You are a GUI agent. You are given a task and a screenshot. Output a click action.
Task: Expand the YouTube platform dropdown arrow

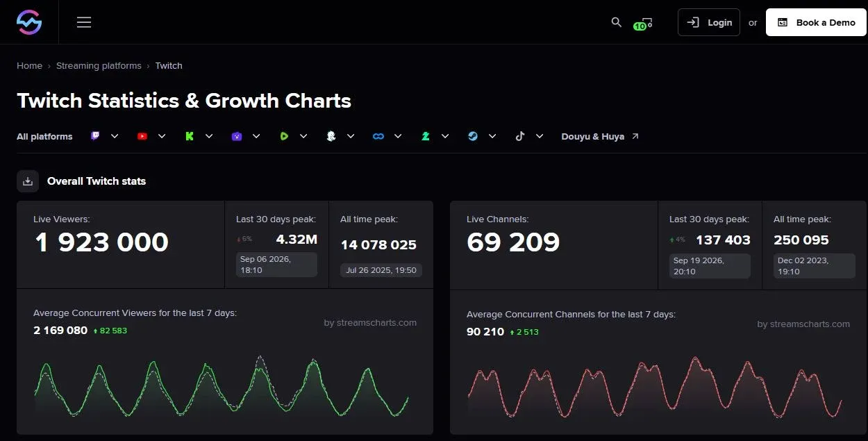click(x=162, y=136)
